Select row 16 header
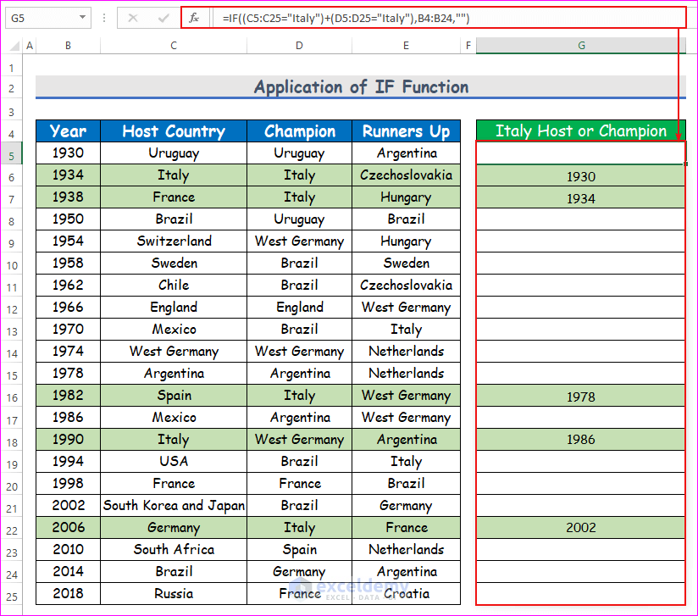This screenshot has height=616, width=698. (12, 397)
